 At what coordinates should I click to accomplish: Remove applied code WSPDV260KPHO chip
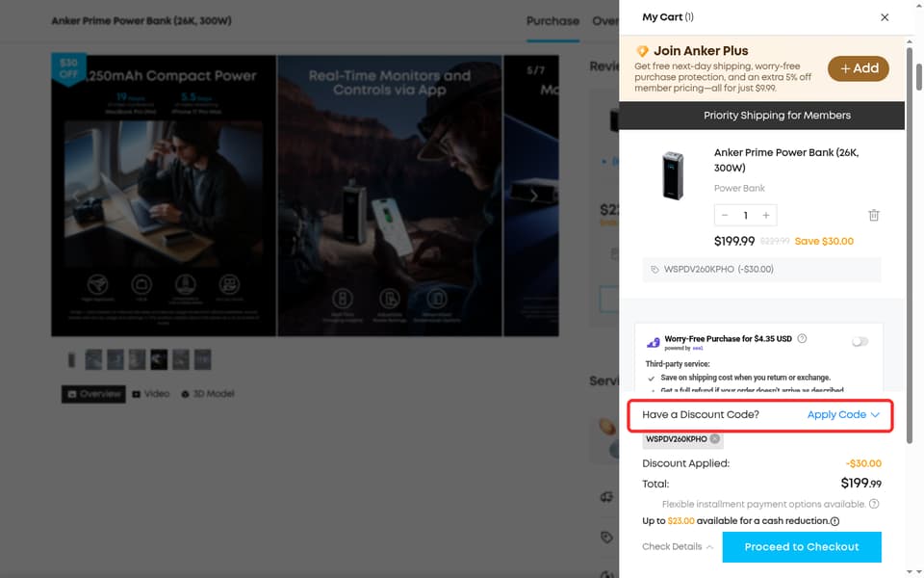click(715, 439)
